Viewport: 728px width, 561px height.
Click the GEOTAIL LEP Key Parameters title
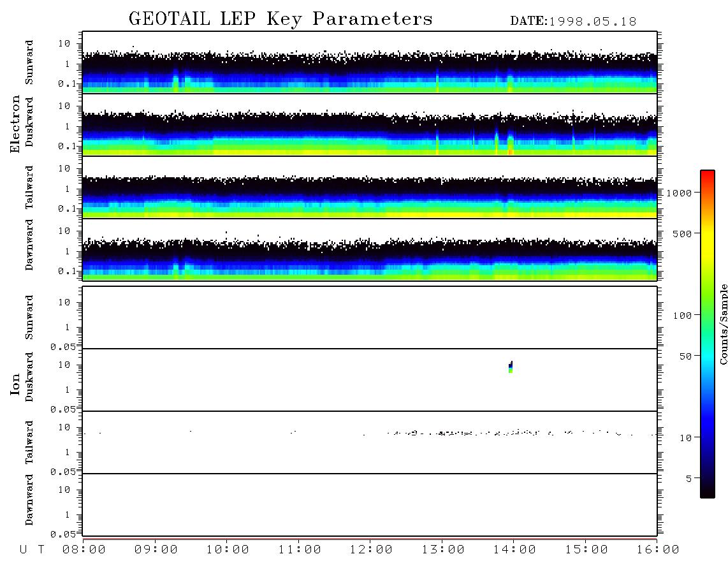280,19
